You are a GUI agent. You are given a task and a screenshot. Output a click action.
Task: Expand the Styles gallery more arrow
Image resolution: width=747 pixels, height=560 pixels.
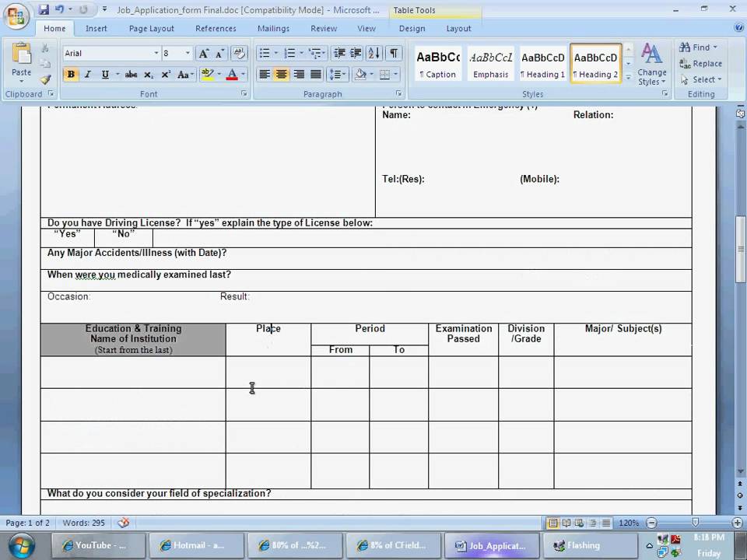click(x=629, y=77)
